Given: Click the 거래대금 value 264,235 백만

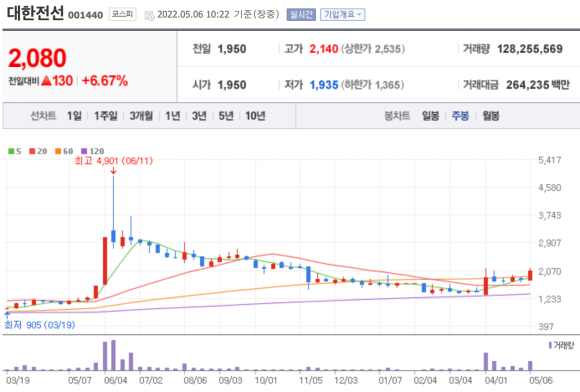Looking at the screenshot, I should (x=538, y=85).
